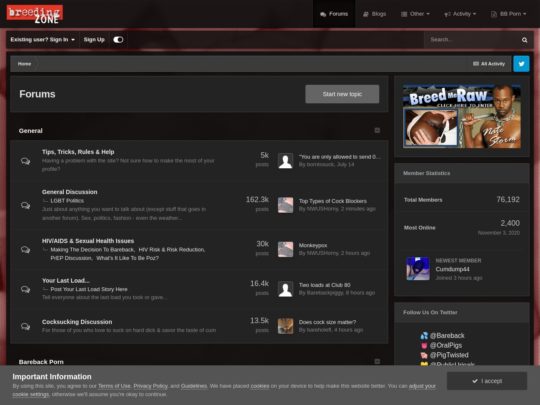The image size is (540, 405).
Task: Open newest member Cumdump44 profile
Action: 453,269
